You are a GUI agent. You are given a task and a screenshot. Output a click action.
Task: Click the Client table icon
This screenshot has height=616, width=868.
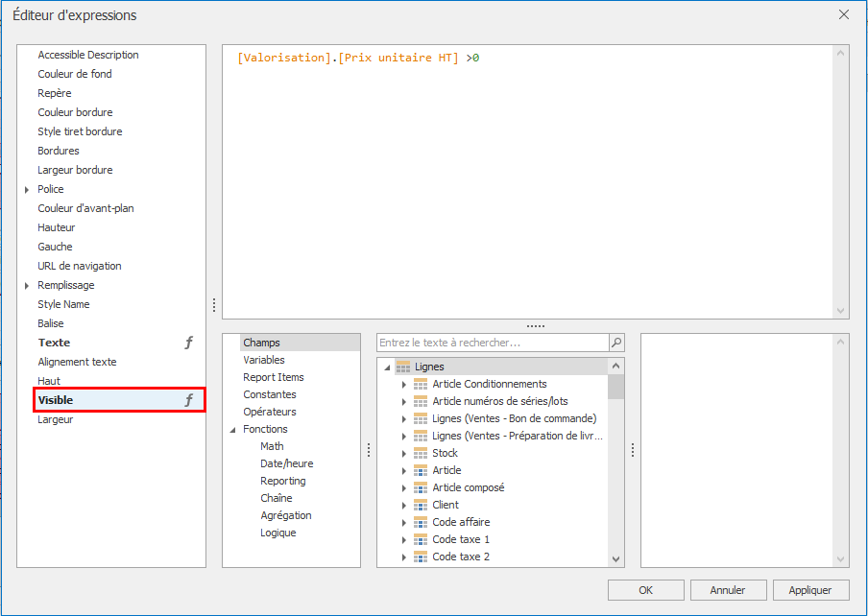point(421,505)
